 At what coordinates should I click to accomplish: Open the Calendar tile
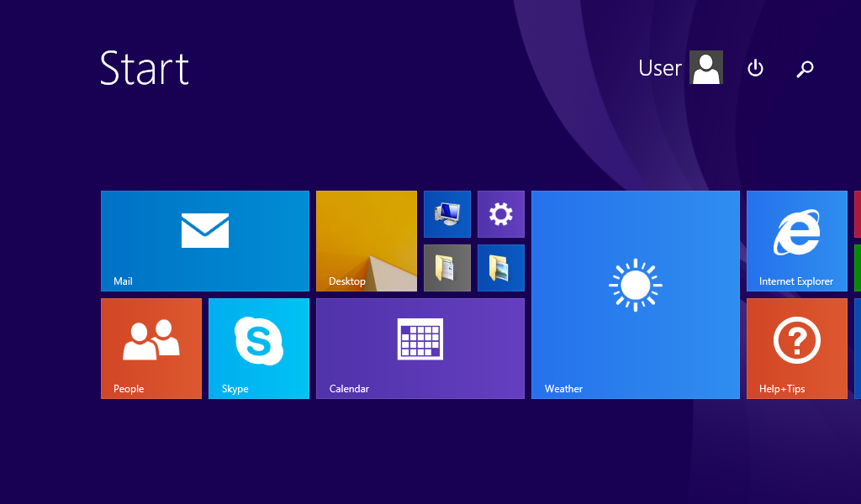[420, 349]
